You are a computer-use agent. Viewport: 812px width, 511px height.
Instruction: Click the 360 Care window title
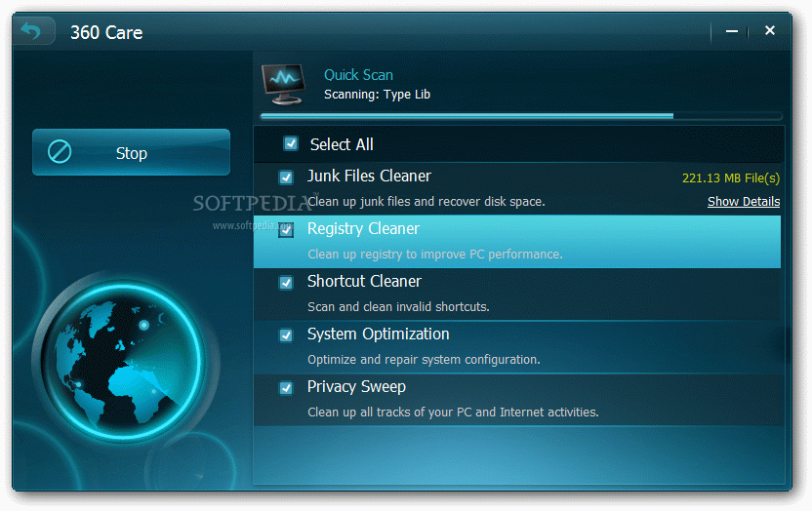coord(106,32)
